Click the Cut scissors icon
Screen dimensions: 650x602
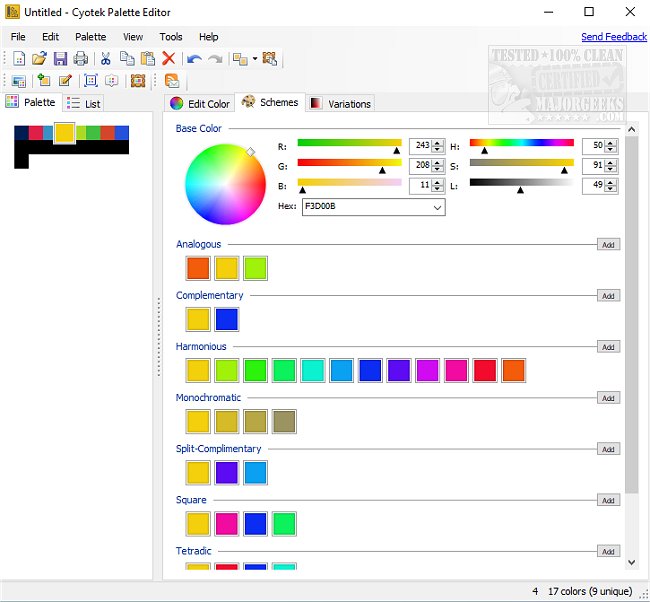106,59
